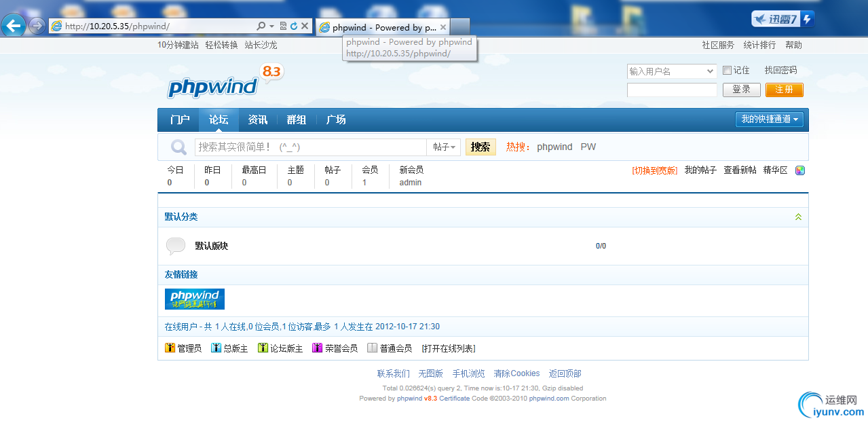Screen dimensions: 868x423
Task: Open the 手机浏览 footer link
Action: pos(469,373)
